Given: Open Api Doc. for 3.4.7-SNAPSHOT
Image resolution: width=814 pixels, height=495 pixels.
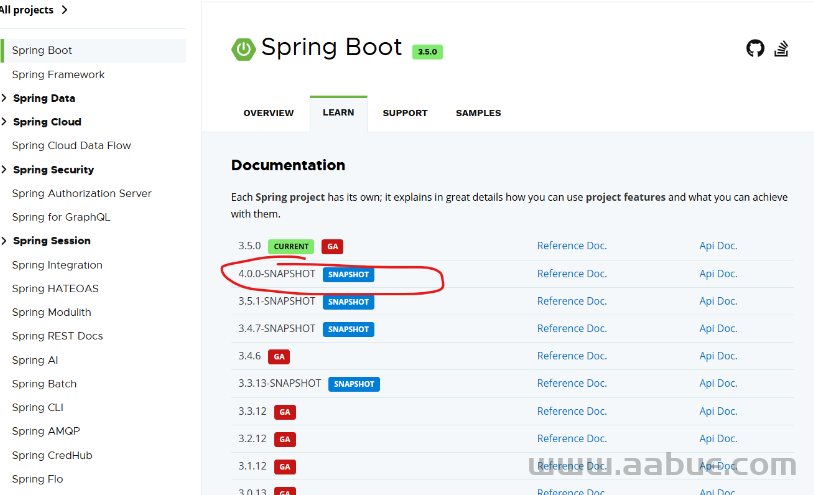Looking at the screenshot, I should tap(718, 328).
